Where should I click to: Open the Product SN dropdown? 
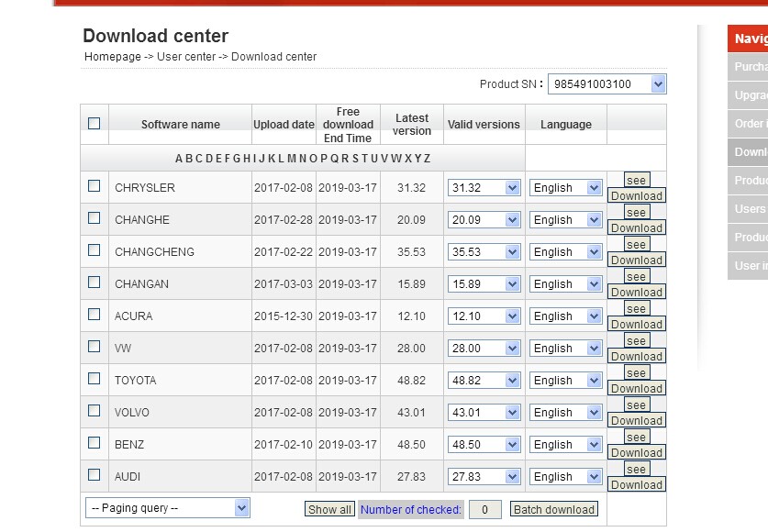(607, 84)
